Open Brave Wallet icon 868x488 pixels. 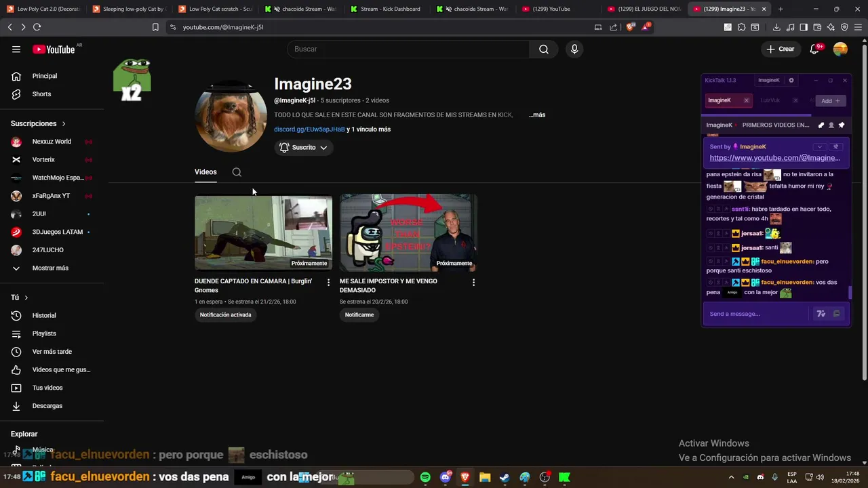pos(817,27)
